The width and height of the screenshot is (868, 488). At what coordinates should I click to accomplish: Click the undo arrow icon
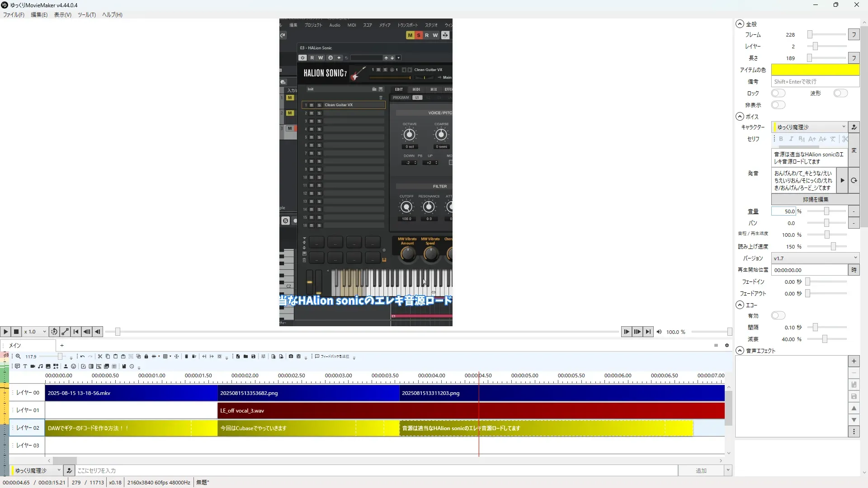coord(82,357)
